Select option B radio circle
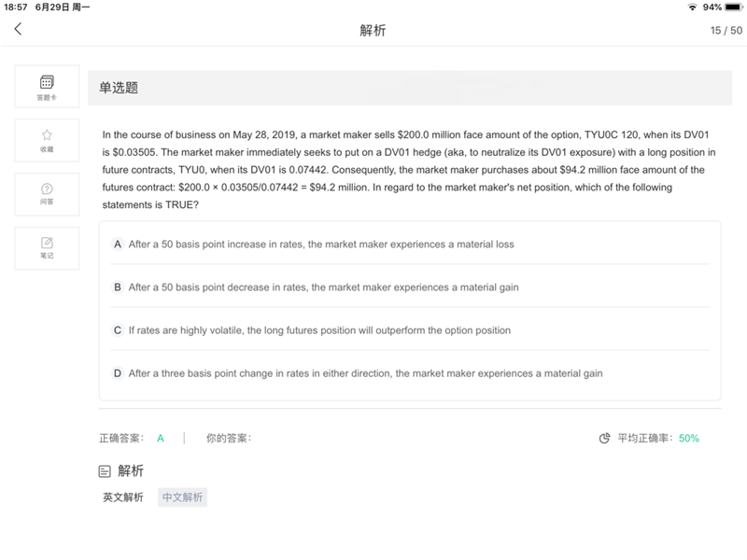Screen dimensions: 747x560 118,287
